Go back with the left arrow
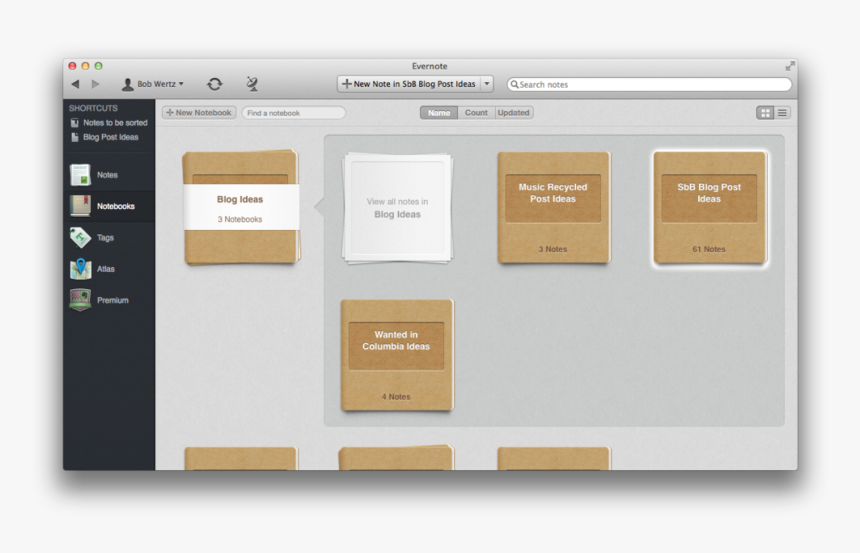The width and height of the screenshot is (860, 553). pyautogui.click(x=76, y=84)
